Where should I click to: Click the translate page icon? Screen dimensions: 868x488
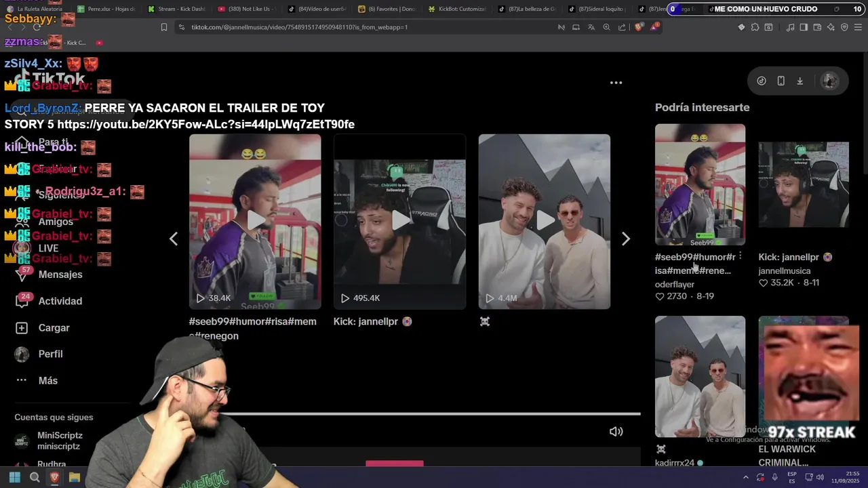click(x=591, y=27)
